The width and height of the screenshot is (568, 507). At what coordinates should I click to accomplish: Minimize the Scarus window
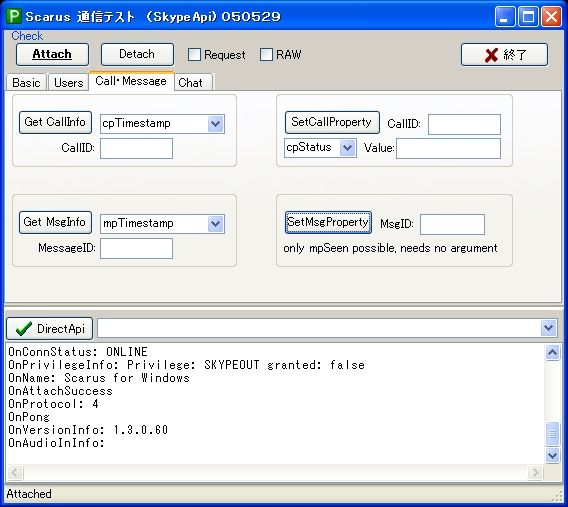pos(505,17)
